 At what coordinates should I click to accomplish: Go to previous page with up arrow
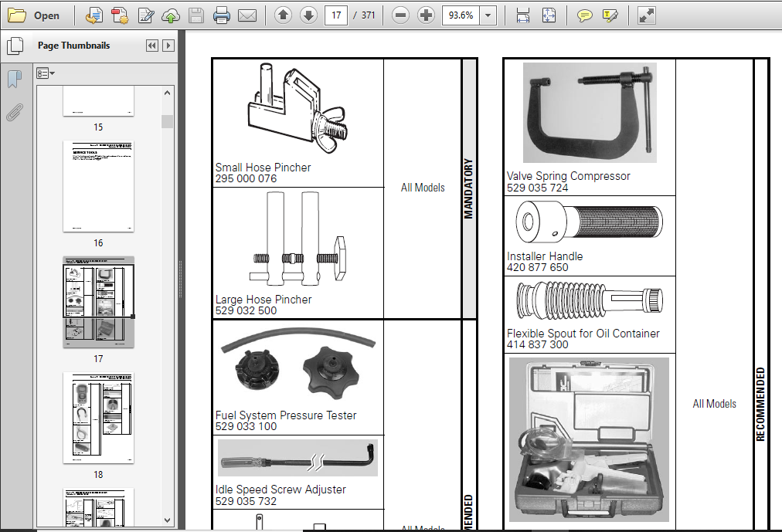284,15
